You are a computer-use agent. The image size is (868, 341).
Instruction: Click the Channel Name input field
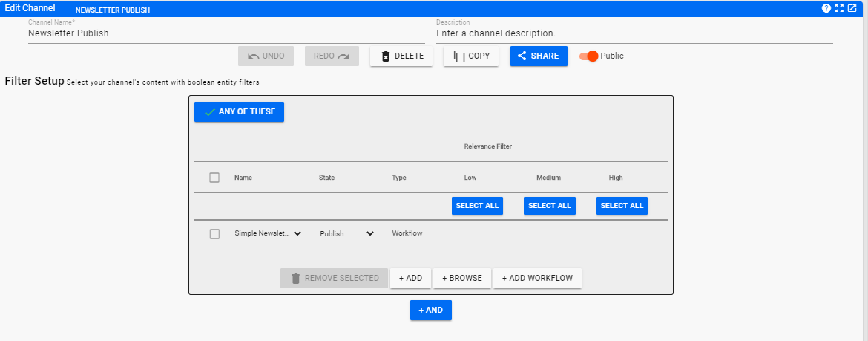pyautogui.click(x=226, y=33)
